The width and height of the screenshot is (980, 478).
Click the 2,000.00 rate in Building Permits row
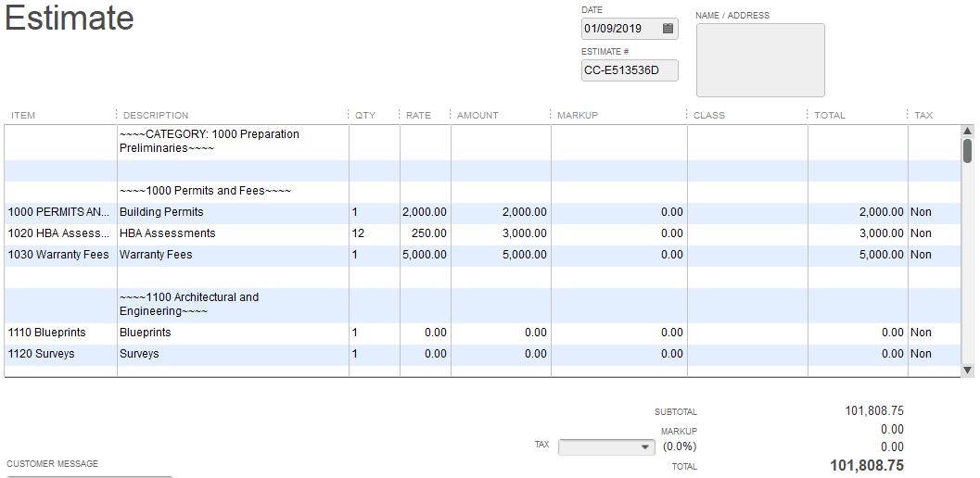pyautogui.click(x=426, y=212)
